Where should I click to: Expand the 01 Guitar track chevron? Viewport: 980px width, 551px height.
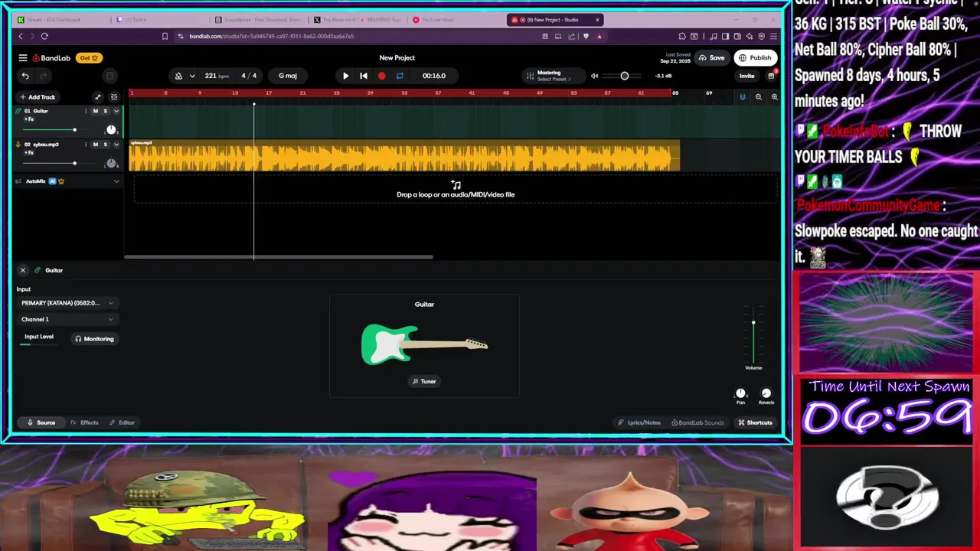pos(116,111)
